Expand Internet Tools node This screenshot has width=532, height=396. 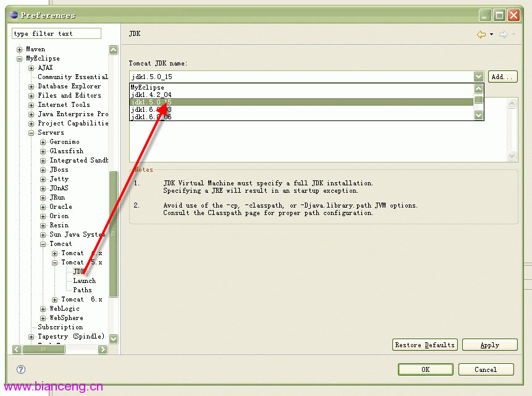point(32,105)
